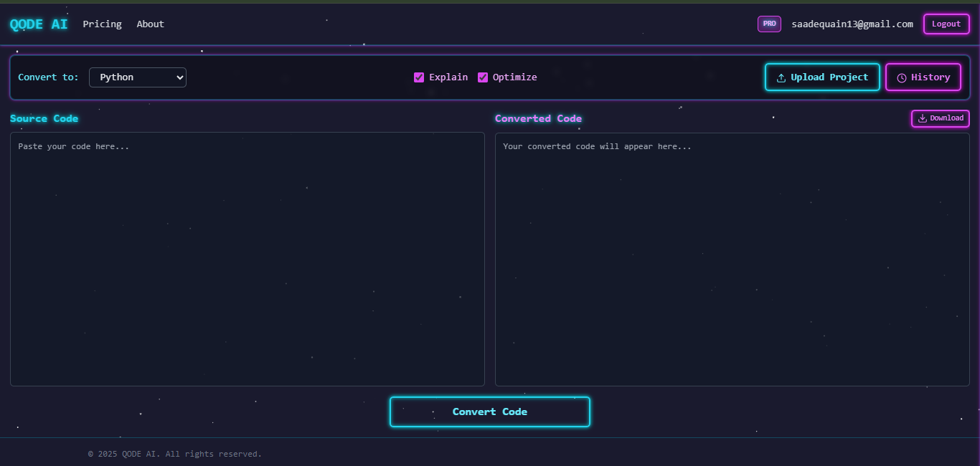
Task: Uncheck the Explain checkbox
Action: tap(419, 77)
